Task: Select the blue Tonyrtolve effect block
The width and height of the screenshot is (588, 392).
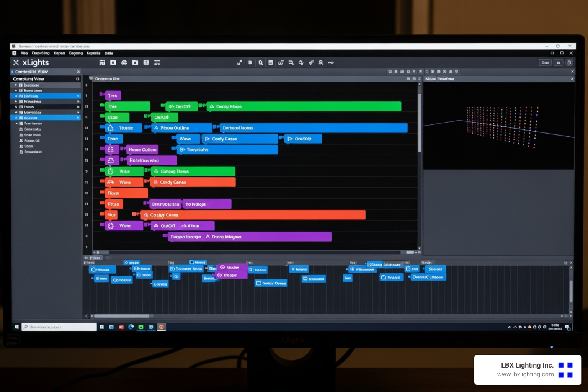Action: (227, 150)
